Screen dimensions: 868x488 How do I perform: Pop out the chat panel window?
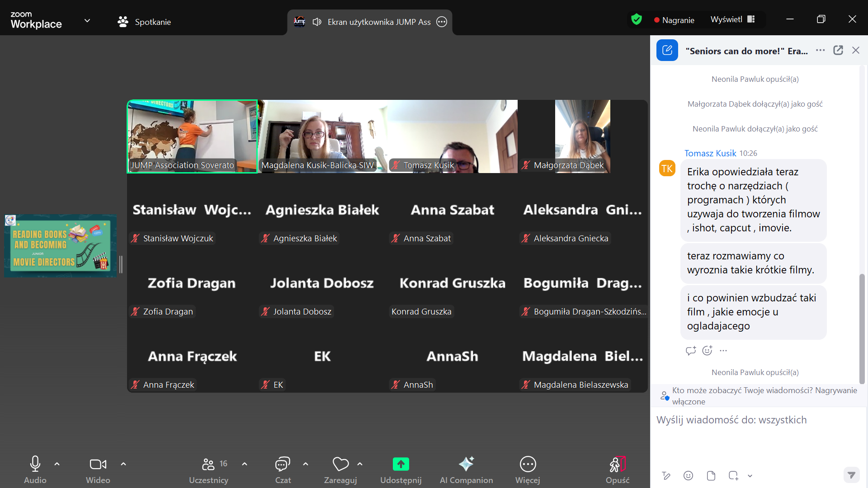pyautogui.click(x=838, y=50)
